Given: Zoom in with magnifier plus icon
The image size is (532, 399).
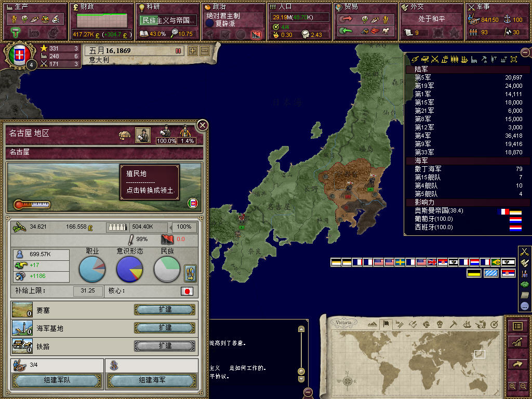Looking at the screenshot, I should click(512, 386).
